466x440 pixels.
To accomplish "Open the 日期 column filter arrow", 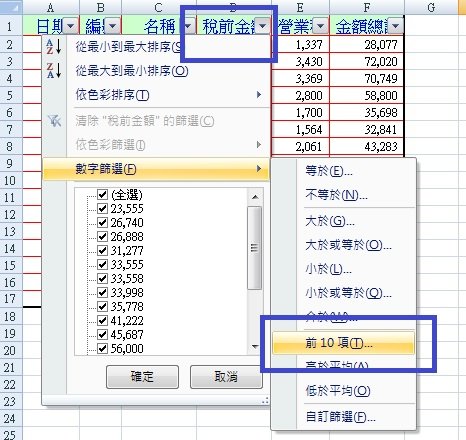I will pos(71,26).
